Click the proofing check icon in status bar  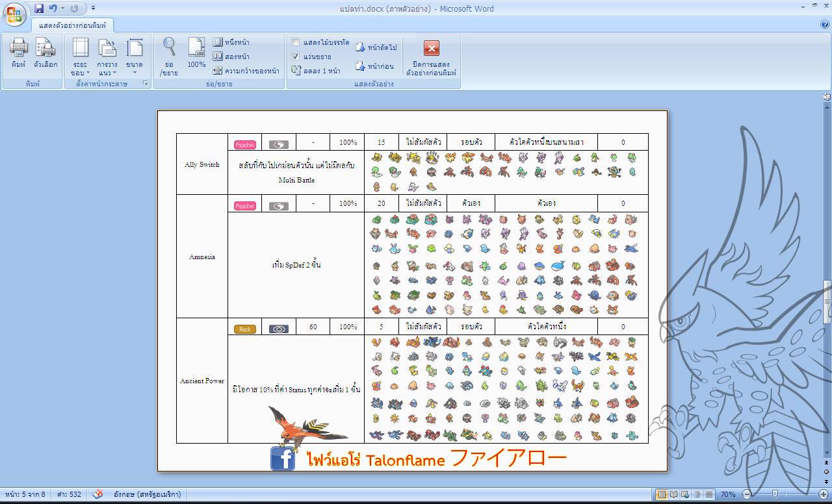coord(97,494)
